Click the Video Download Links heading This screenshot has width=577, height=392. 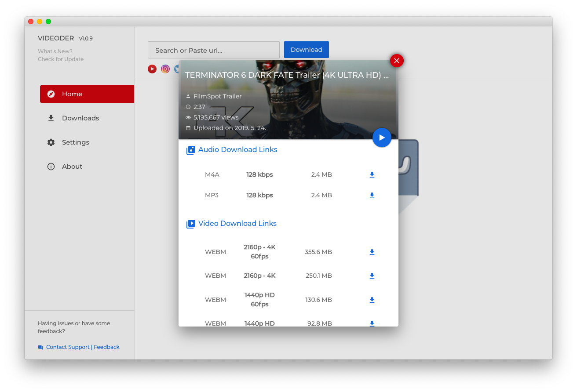[237, 223]
